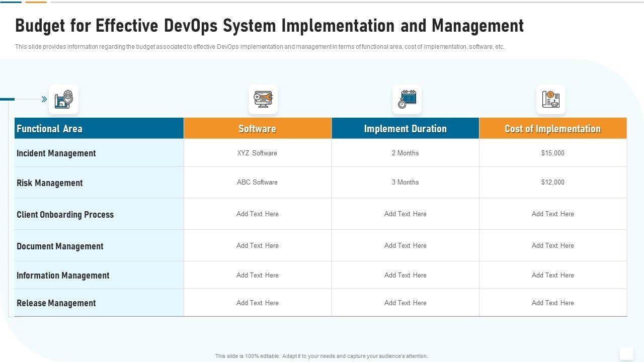The width and height of the screenshot is (644, 362).
Task: Click the Document Management row label
Action: 60,246
